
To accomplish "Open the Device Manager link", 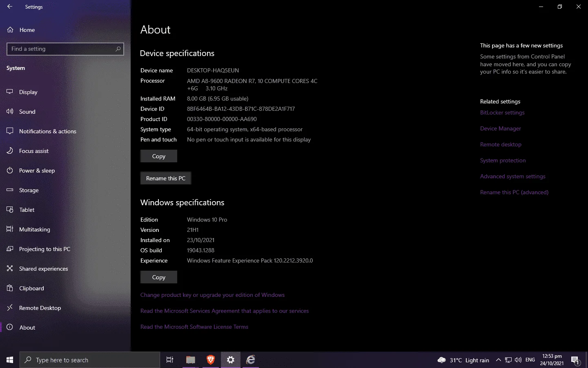I will coord(501,128).
